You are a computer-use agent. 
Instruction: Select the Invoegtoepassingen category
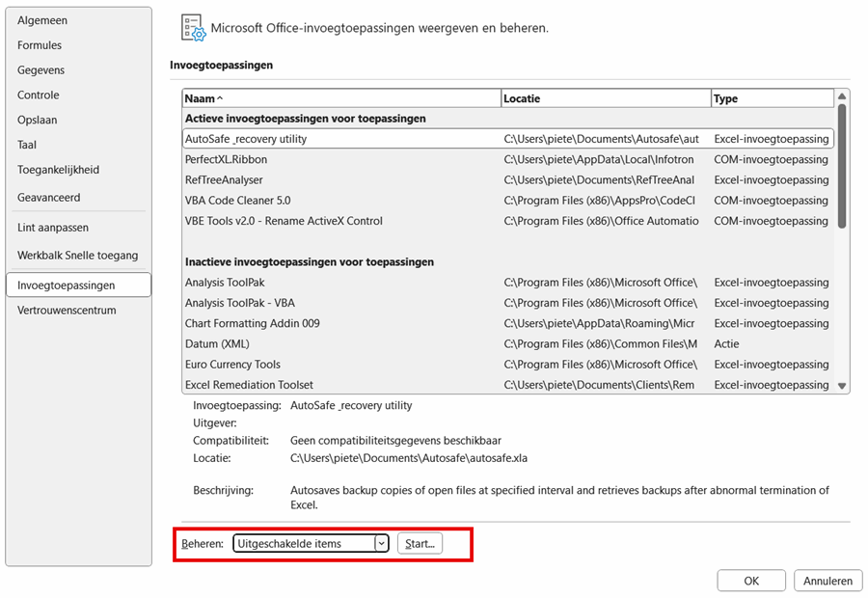pyautogui.click(x=78, y=285)
